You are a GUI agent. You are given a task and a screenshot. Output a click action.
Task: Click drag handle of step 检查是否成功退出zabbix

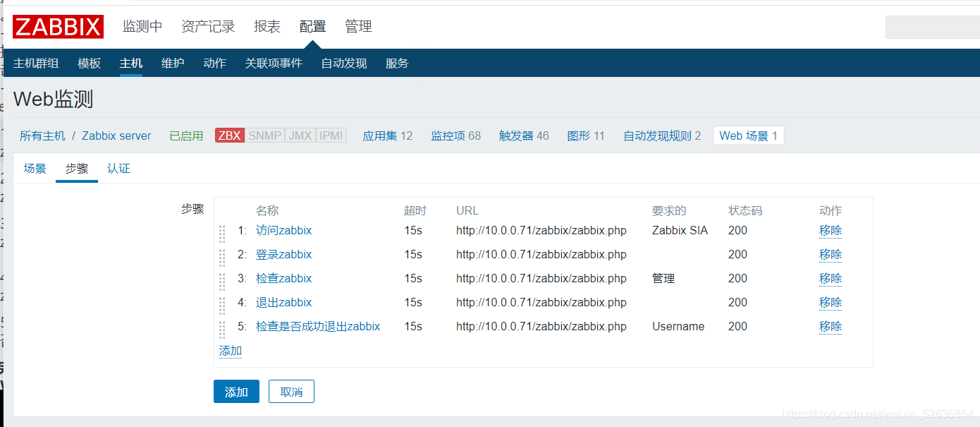click(222, 330)
